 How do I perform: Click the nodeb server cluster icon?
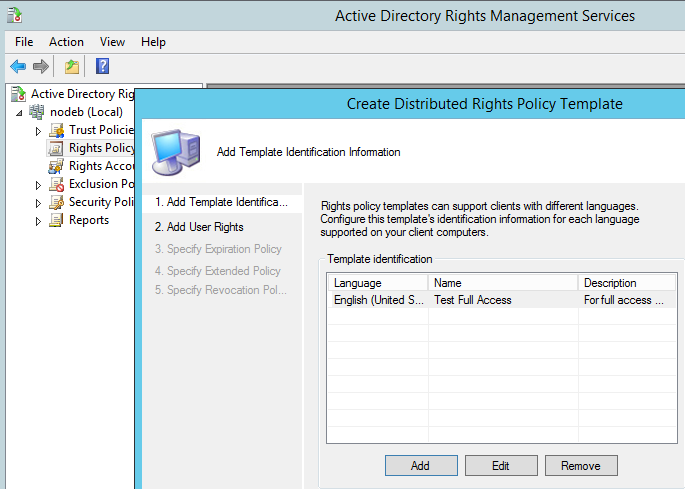pyautogui.click(x=37, y=112)
